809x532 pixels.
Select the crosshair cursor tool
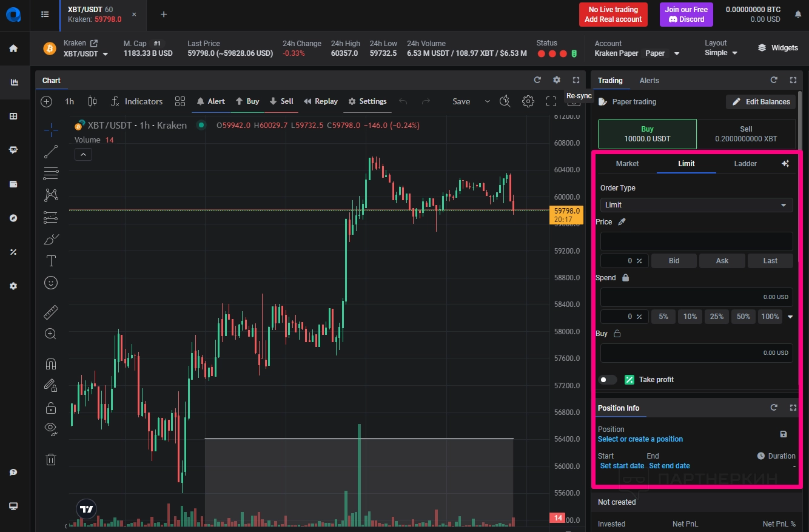point(51,129)
